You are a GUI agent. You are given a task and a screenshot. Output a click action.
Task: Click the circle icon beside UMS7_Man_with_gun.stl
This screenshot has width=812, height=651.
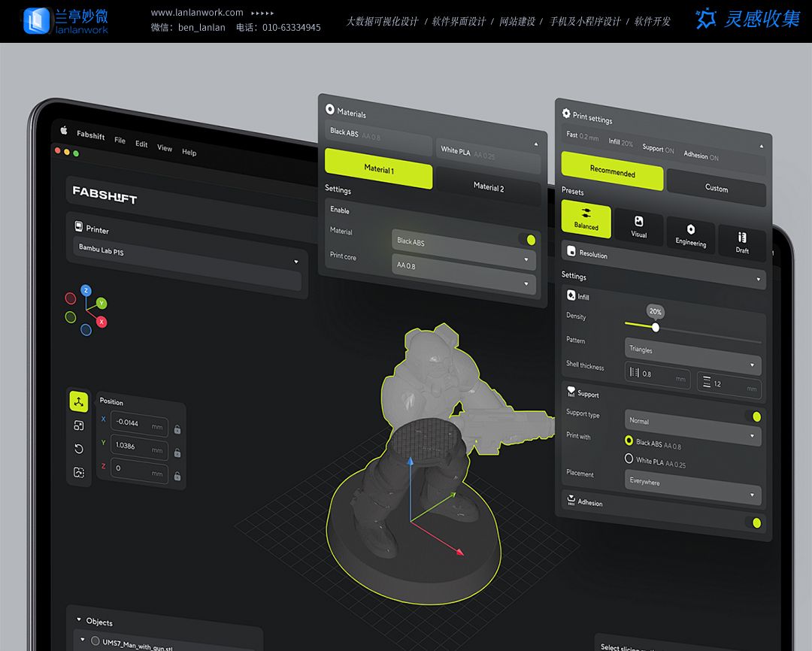click(x=95, y=640)
